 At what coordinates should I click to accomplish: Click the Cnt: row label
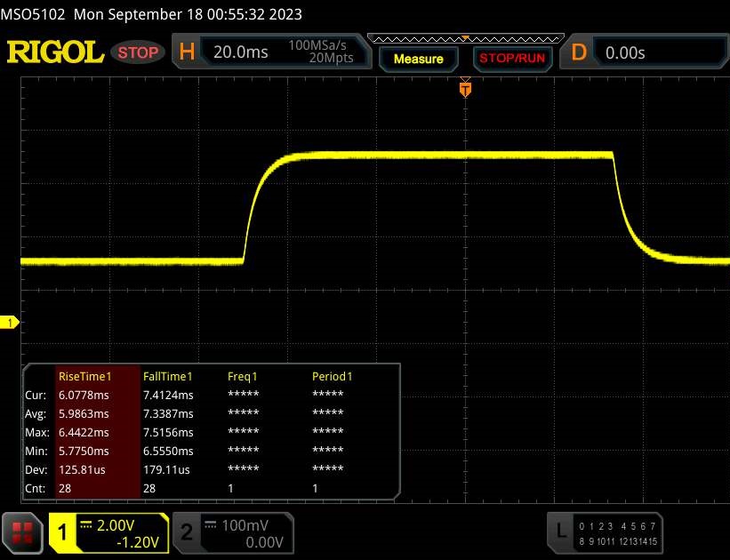pos(36,488)
